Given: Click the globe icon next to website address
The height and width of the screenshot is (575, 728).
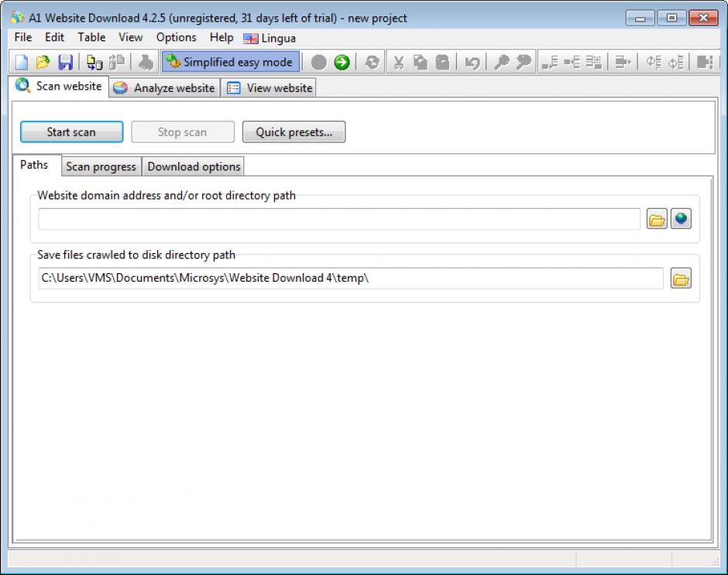Looking at the screenshot, I should (681, 218).
